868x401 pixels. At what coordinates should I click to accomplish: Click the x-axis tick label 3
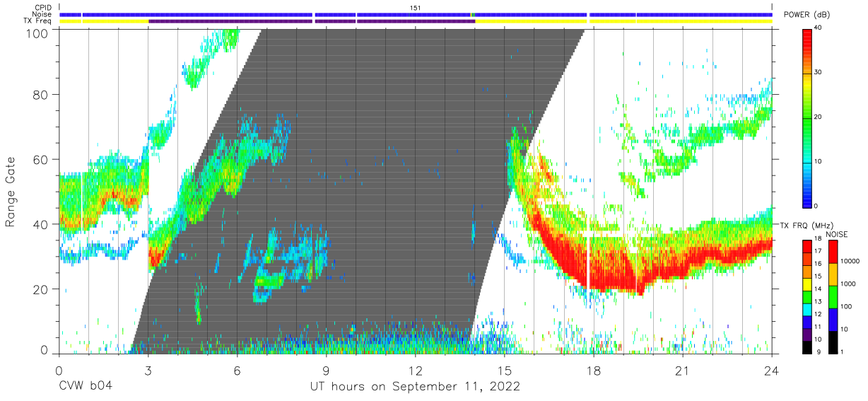coord(148,371)
